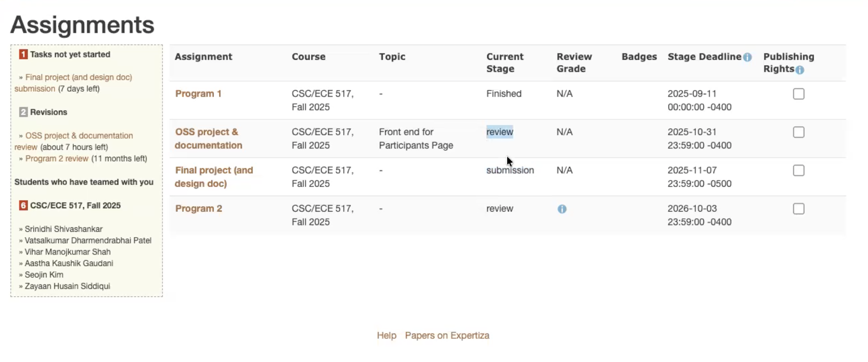Open Papers on Expertiza link
Image resolution: width=868 pixels, height=362 pixels.
447,335
